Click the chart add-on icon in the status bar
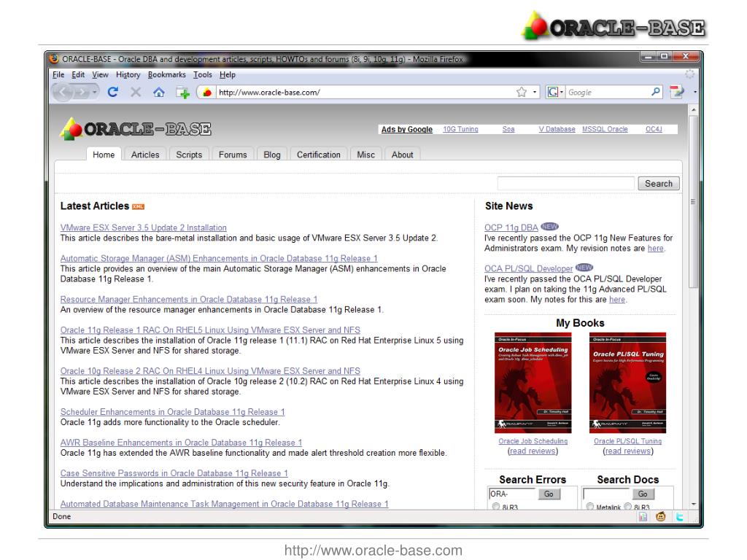747x560 pixels. tap(643, 517)
